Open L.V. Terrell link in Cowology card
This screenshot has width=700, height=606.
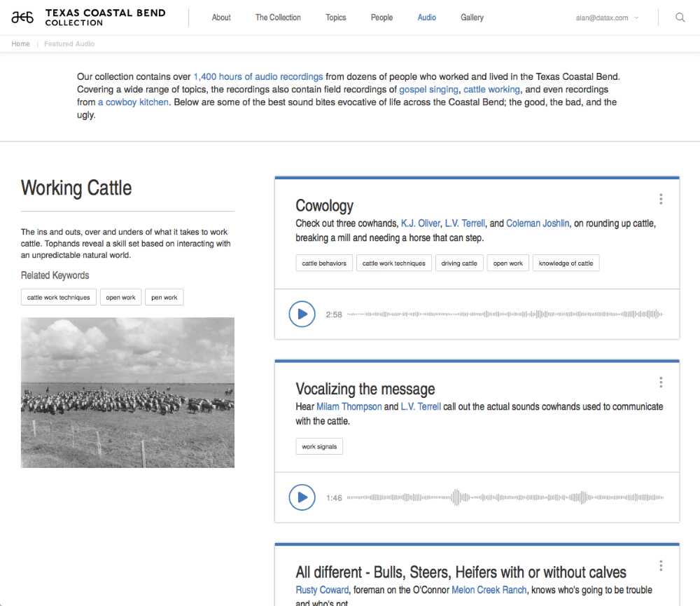coord(465,223)
